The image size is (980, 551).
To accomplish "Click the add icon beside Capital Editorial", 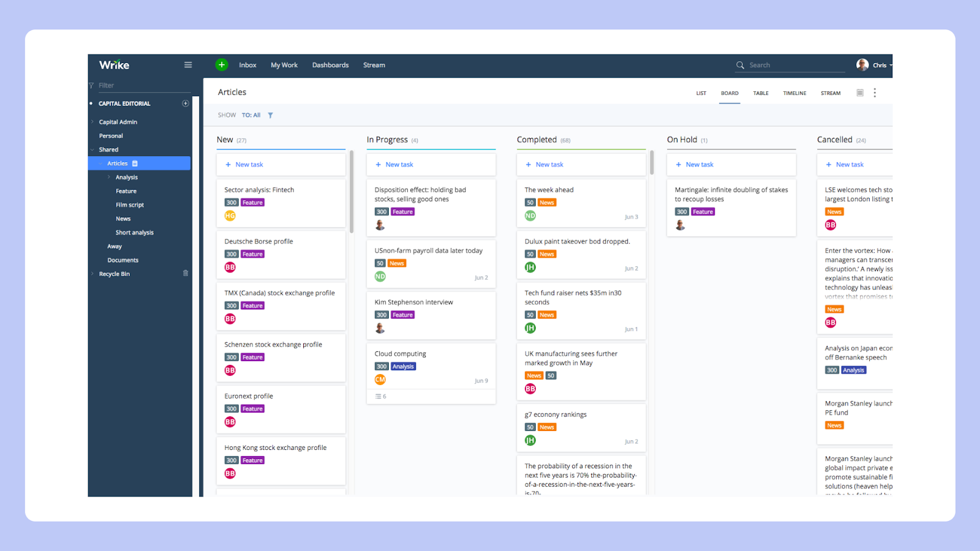I will pos(186,103).
